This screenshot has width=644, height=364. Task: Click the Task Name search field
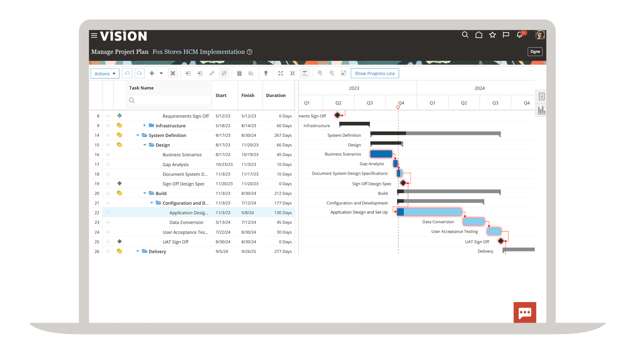[x=169, y=100]
